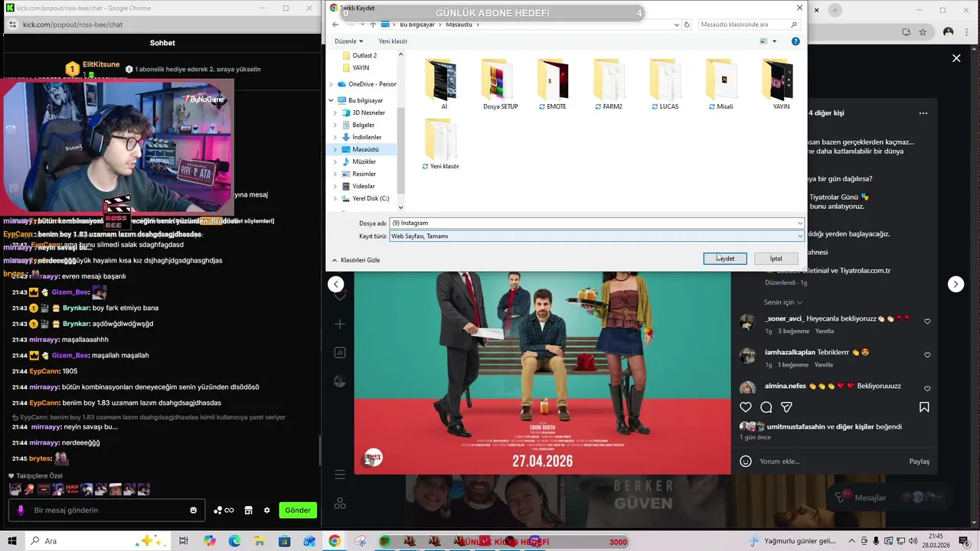Click the like heart on Instagram post
The width and height of the screenshot is (980, 551).
pos(746,407)
